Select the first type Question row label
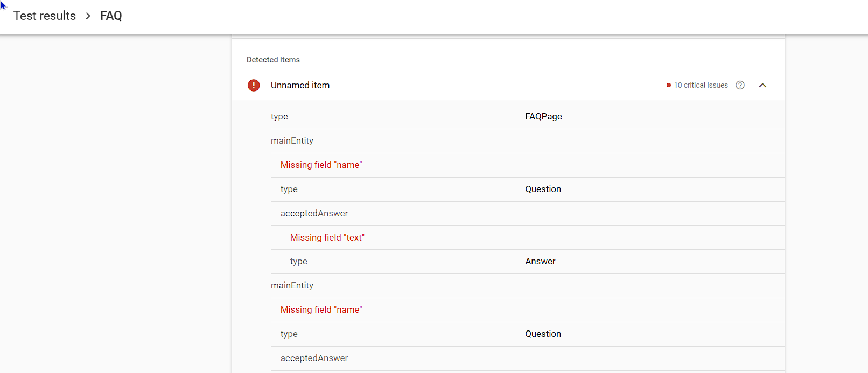The width and height of the screenshot is (868, 373). [x=289, y=189]
